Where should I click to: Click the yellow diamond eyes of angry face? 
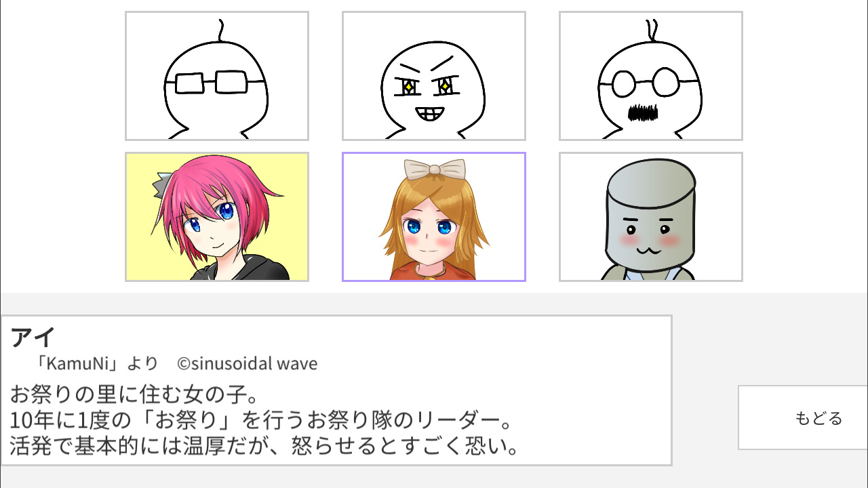[x=427, y=87]
